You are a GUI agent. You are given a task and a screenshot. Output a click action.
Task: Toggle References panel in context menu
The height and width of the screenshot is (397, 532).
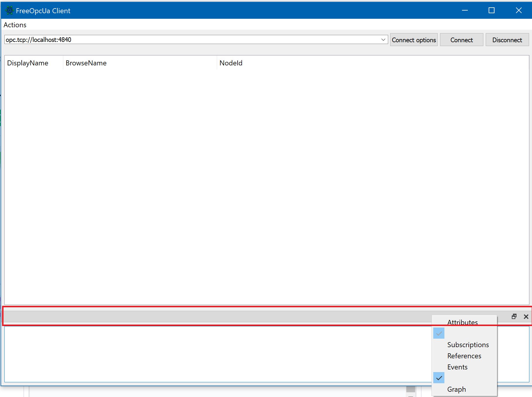coord(464,356)
